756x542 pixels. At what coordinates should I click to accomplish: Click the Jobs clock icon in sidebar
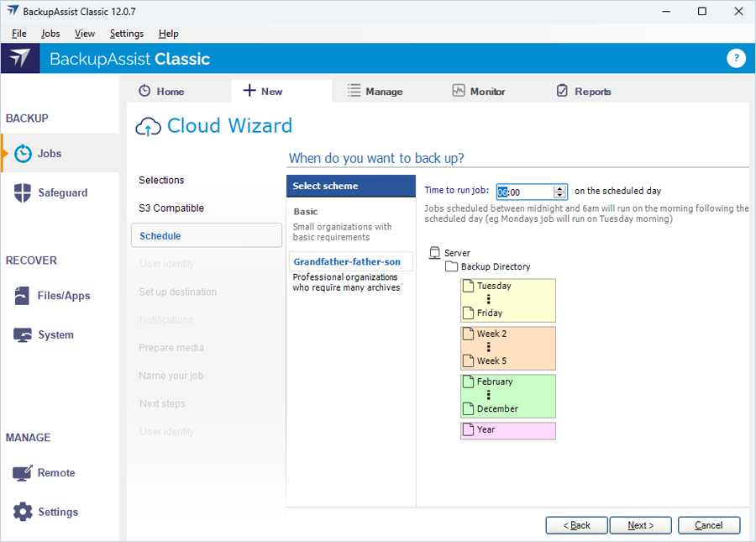click(23, 153)
